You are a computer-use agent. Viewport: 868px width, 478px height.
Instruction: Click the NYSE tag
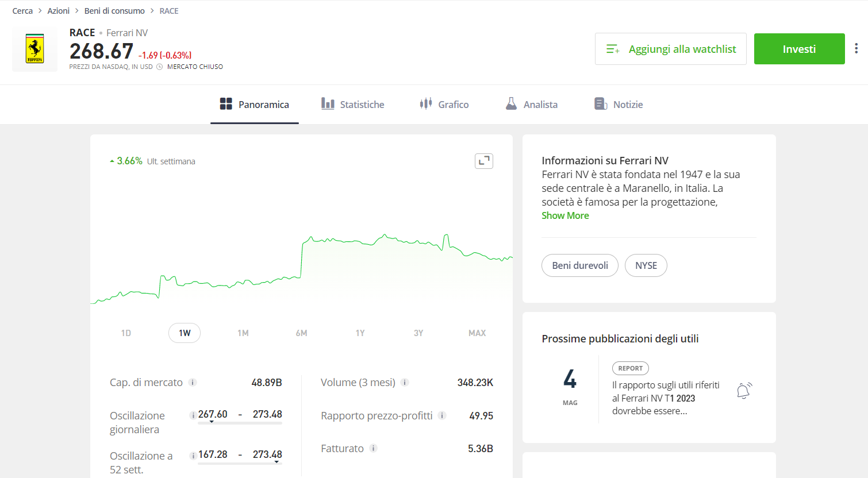pos(646,265)
